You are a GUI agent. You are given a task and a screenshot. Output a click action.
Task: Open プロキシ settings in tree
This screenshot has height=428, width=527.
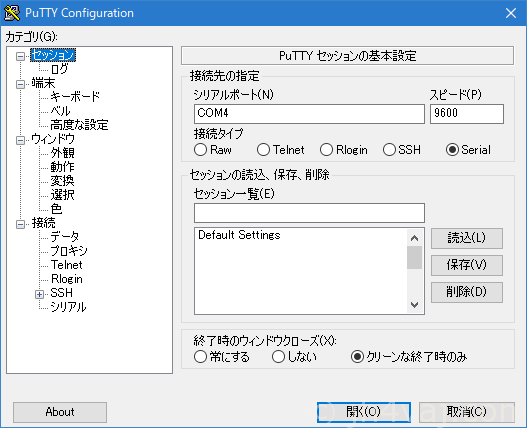69,251
